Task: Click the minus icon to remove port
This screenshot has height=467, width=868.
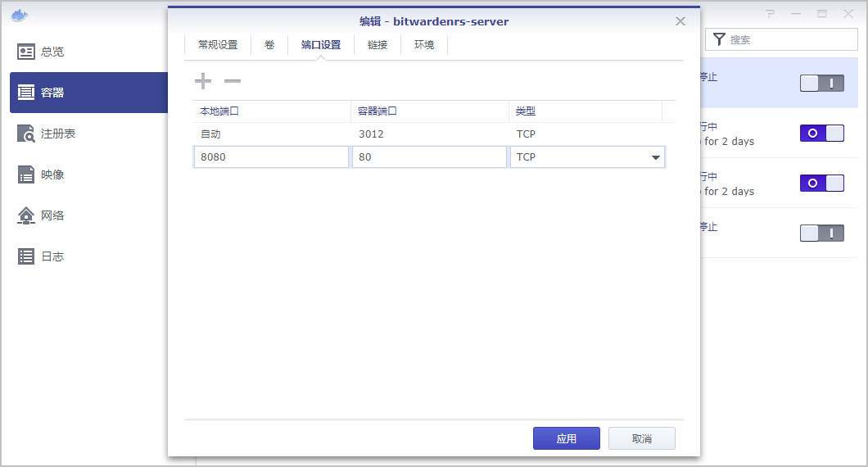Action: (x=233, y=80)
